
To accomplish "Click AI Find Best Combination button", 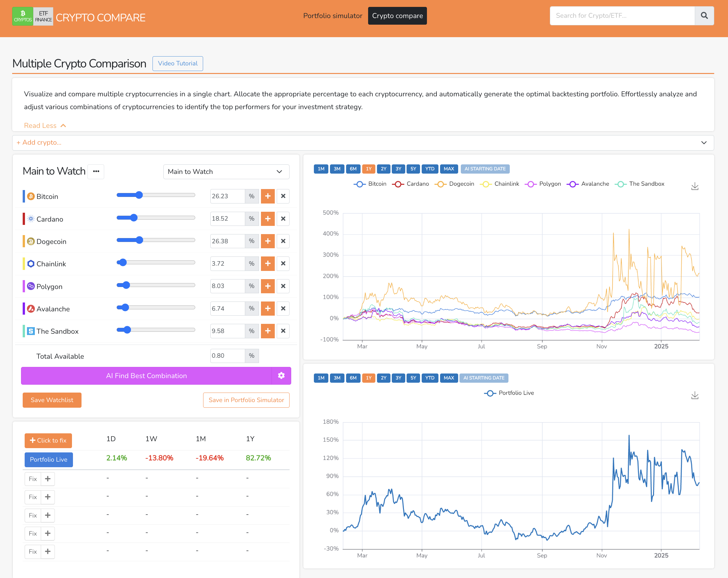I will (146, 376).
